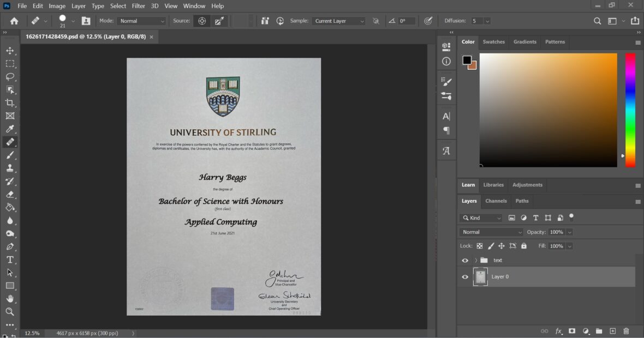This screenshot has height=338, width=644.
Task: Open the Paragraph panel
Action: pos(446,130)
